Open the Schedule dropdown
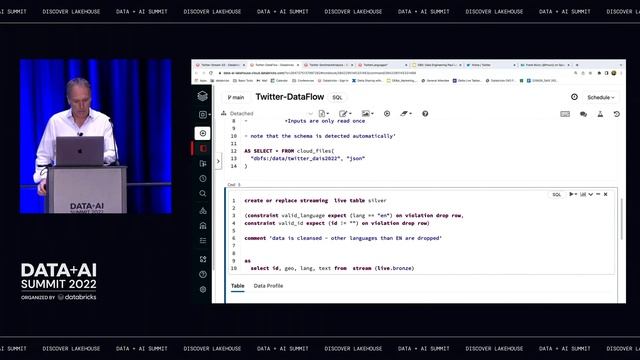 600,98
